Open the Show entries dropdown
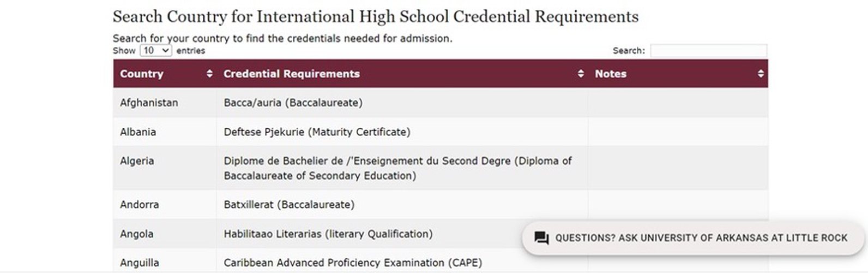The height and width of the screenshot is (273, 868). pyautogui.click(x=156, y=50)
